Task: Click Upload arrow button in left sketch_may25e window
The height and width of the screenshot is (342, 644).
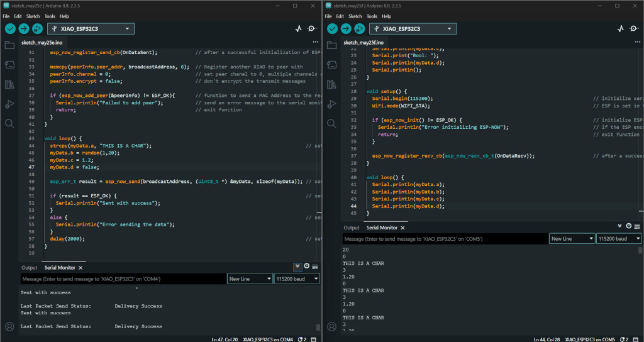Action: (x=24, y=29)
